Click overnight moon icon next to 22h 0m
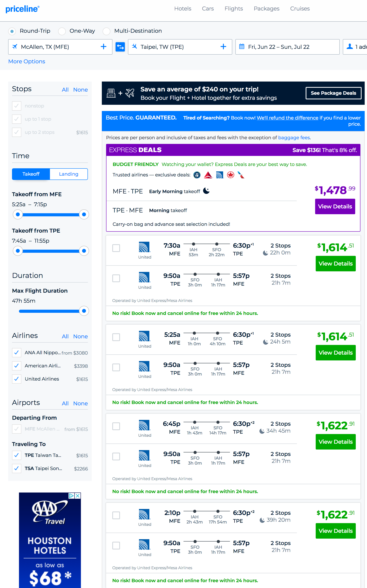Image resolution: width=367 pixels, height=588 pixels. point(266,253)
